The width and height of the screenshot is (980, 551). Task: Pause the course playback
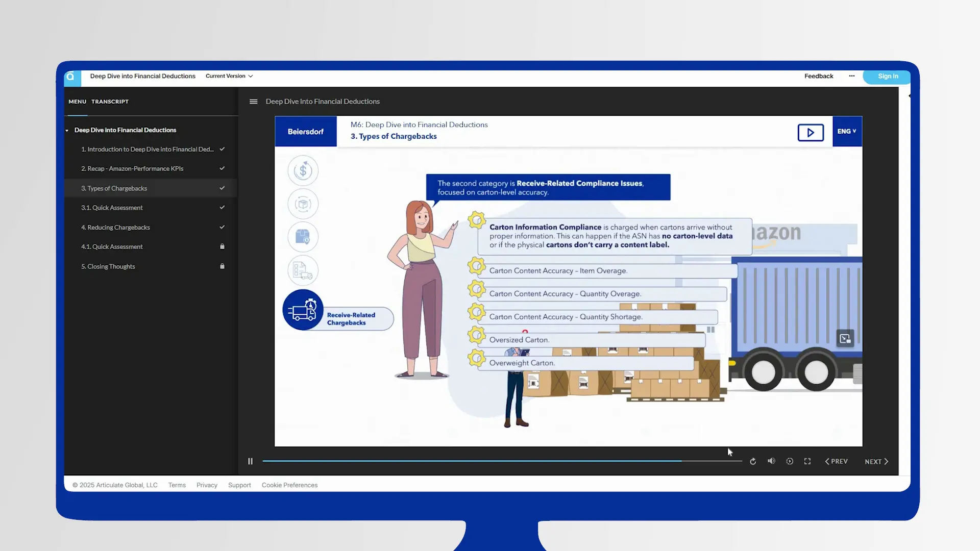[x=250, y=461]
